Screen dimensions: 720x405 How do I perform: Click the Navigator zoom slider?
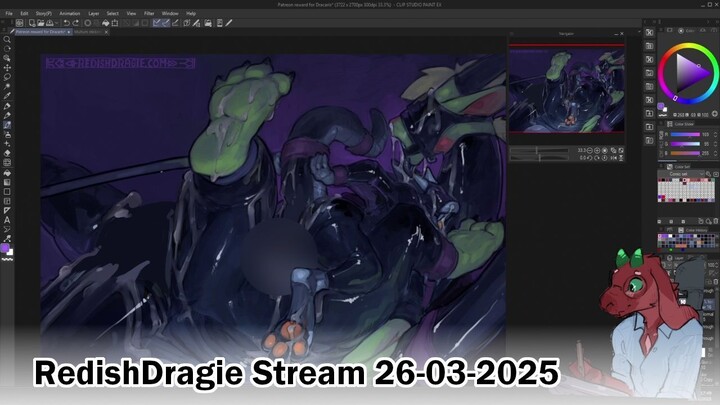point(540,151)
